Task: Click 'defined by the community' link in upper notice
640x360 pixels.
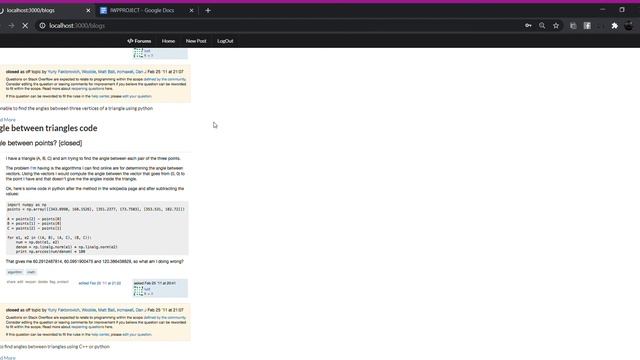Action: pyautogui.click(x=164, y=79)
